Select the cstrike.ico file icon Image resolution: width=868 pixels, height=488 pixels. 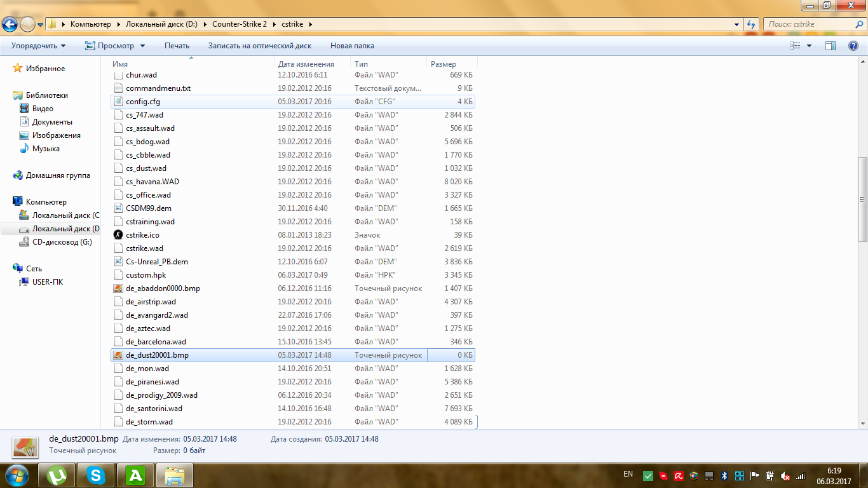click(118, 235)
